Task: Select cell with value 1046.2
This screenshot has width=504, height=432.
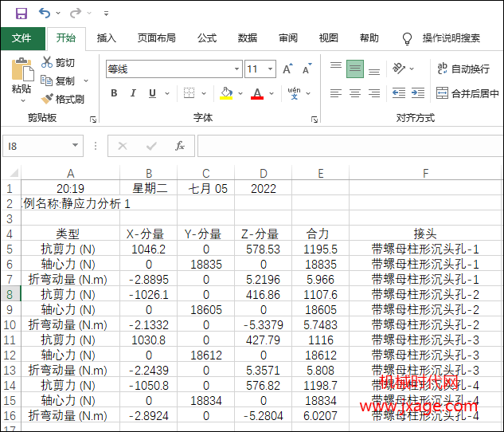Action: (x=149, y=249)
